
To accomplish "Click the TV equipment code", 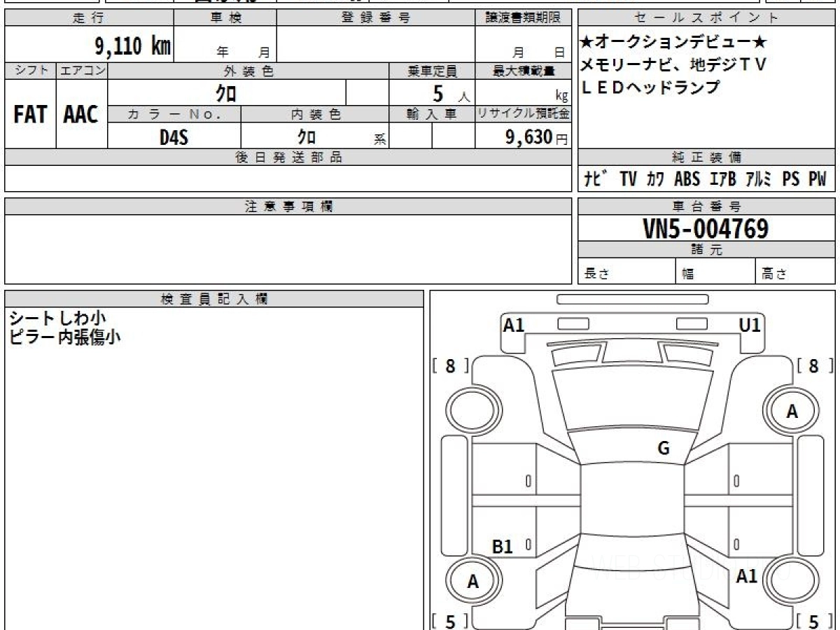I will (628, 180).
